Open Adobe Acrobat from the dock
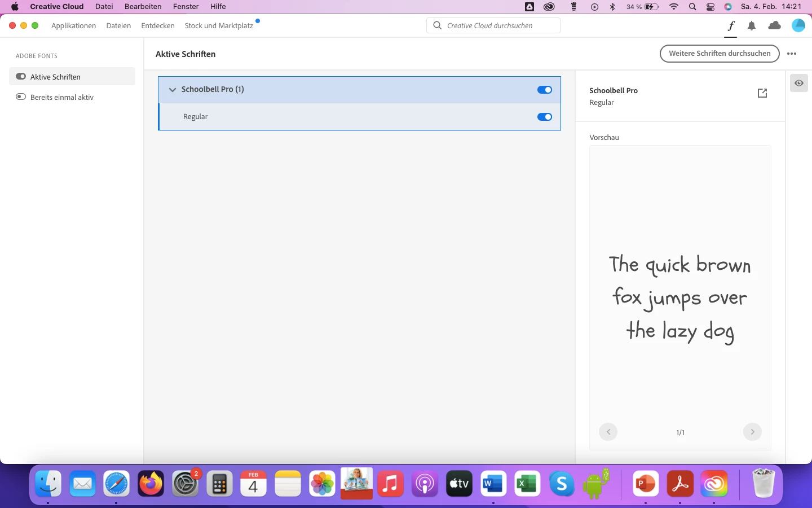This screenshot has width=812, height=508. [x=680, y=484]
